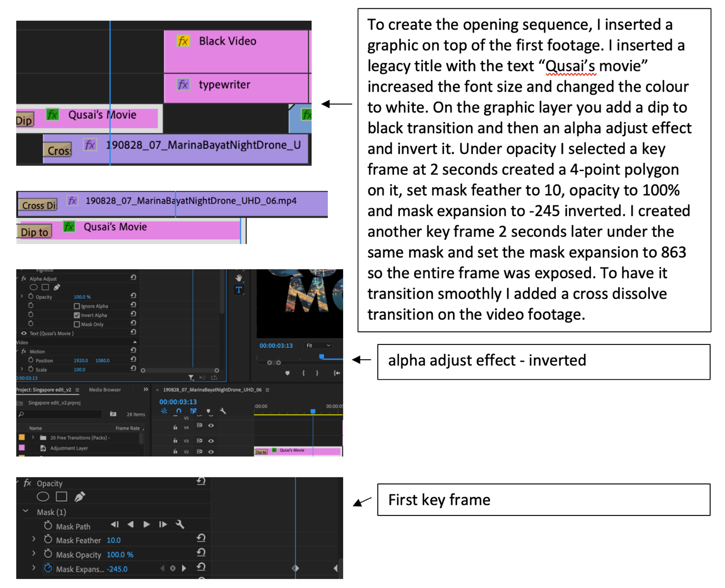The width and height of the screenshot is (725, 588).
Task: Collapse the Mask (1) group
Action: (26, 511)
